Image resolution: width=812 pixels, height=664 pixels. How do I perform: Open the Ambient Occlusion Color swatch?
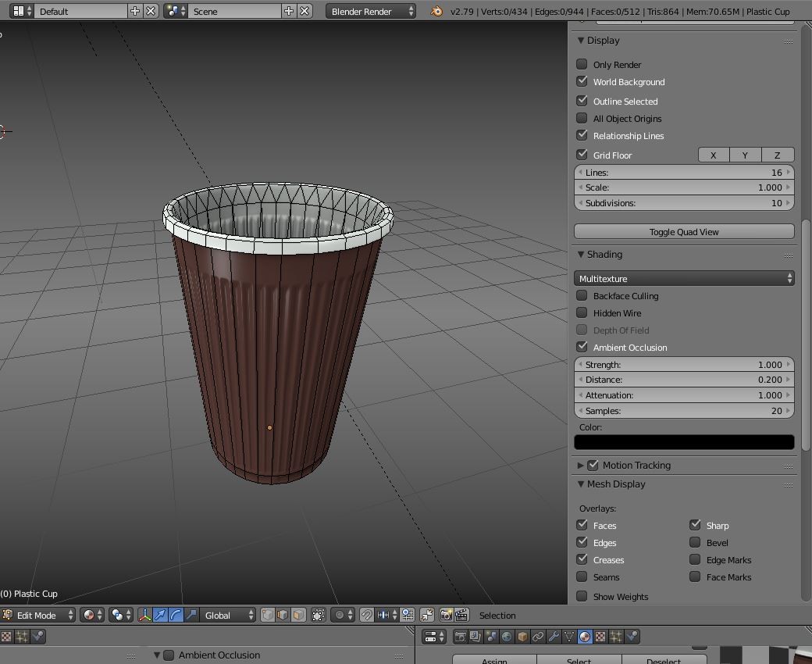click(x=684, y=441)
